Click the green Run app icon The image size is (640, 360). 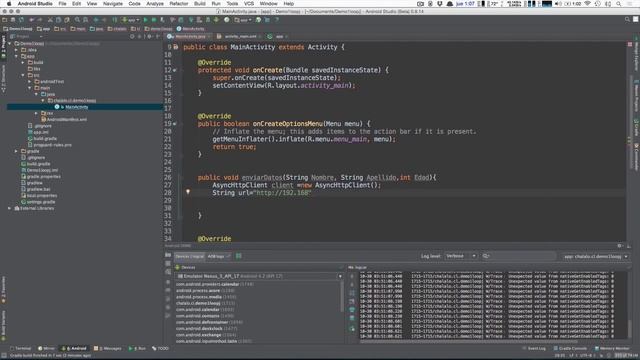coord(145,20)
